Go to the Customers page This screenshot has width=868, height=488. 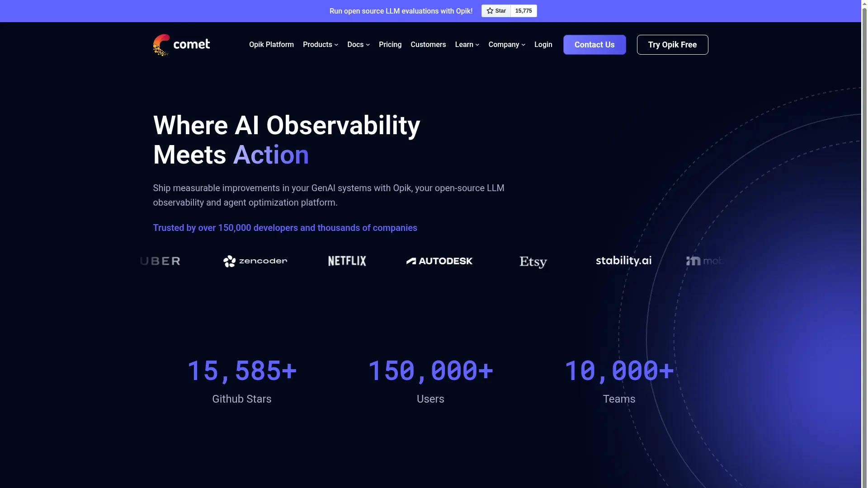(x=428, y=44)
